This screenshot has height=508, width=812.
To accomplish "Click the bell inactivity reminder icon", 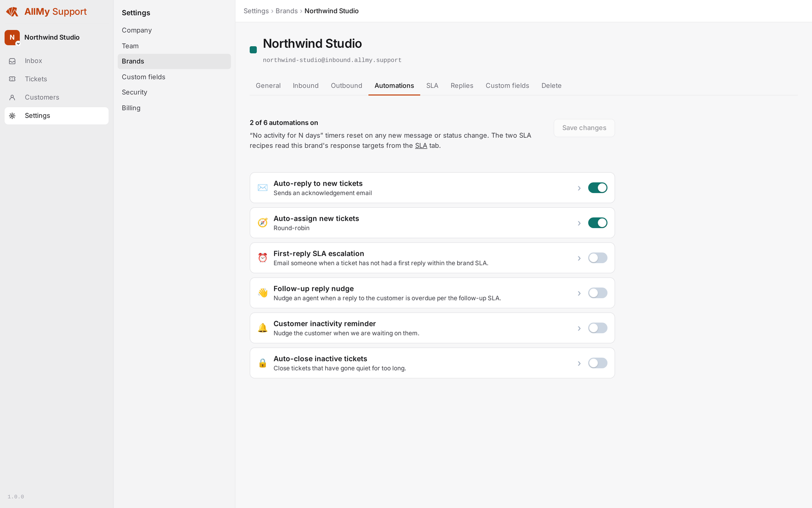I will point(262,328).
